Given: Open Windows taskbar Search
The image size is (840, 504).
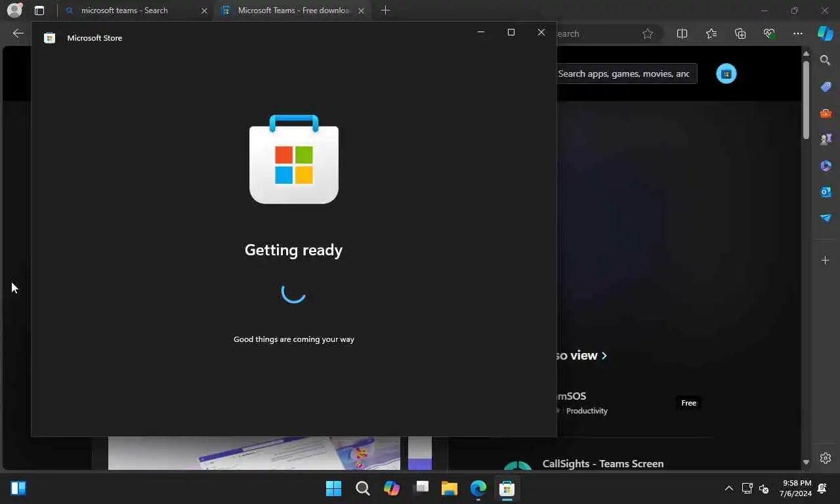Looking at the screenshot, I should point(362,488).
